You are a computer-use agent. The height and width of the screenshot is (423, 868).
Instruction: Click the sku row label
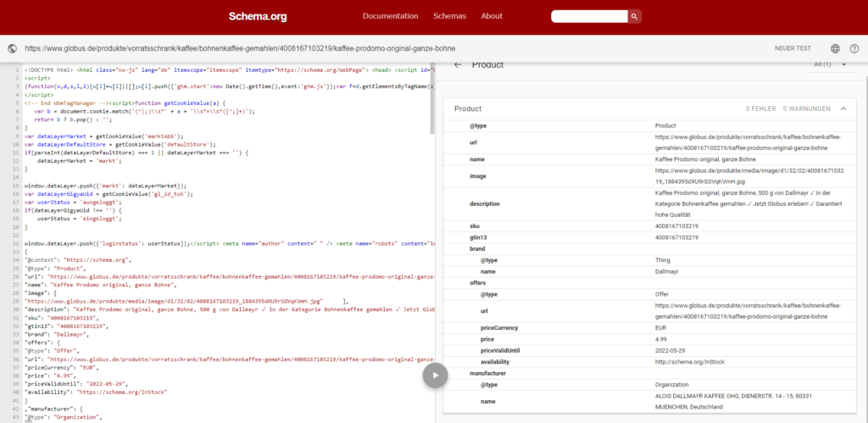click(x=475, y=225)
